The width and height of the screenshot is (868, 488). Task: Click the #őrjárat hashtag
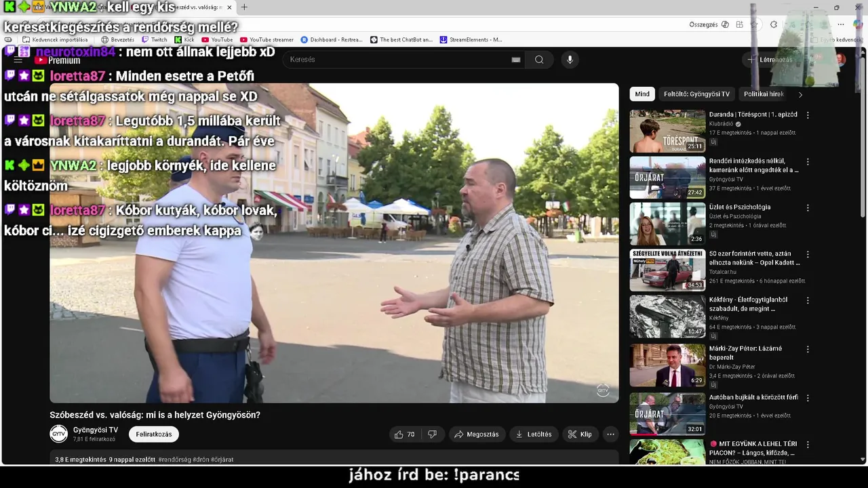click(x=222, y=460)
